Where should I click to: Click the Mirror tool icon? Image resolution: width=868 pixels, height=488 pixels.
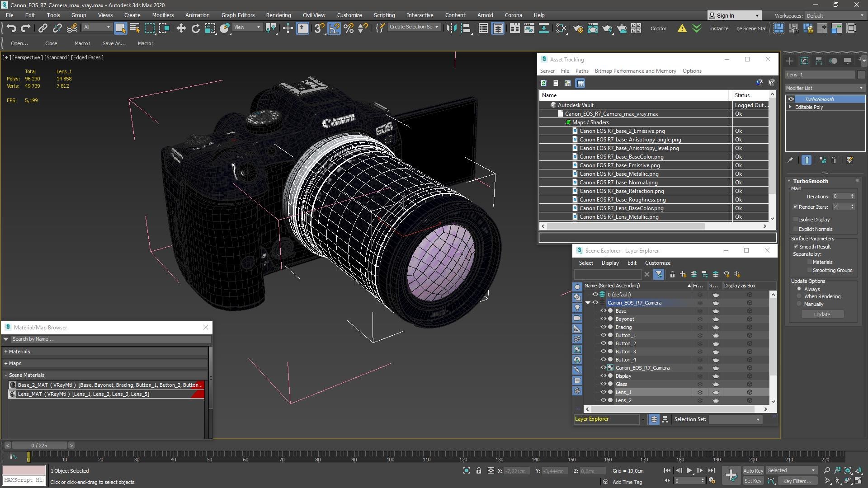(x=451, y=28)
